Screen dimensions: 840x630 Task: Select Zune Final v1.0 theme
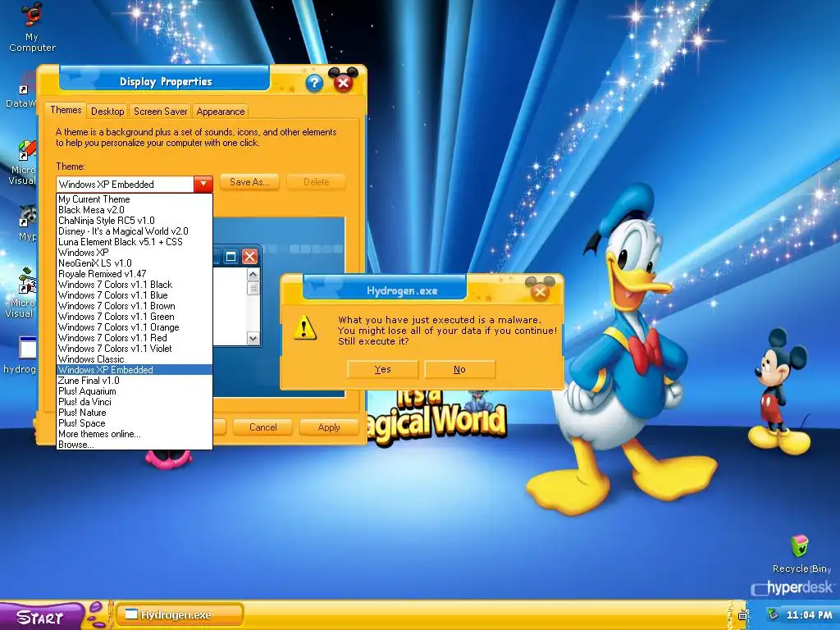[x=135, y=381]
